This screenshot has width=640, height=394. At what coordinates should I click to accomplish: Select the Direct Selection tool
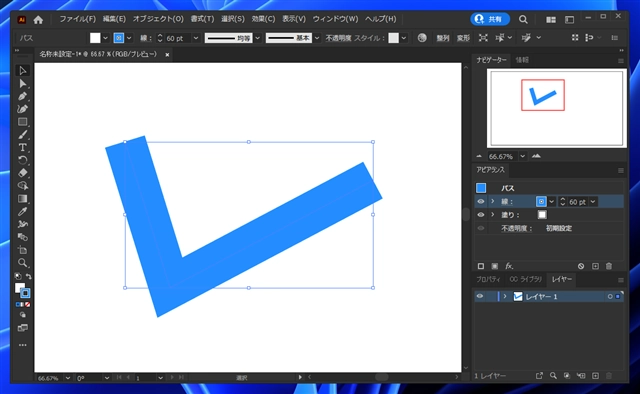(22, 84)
